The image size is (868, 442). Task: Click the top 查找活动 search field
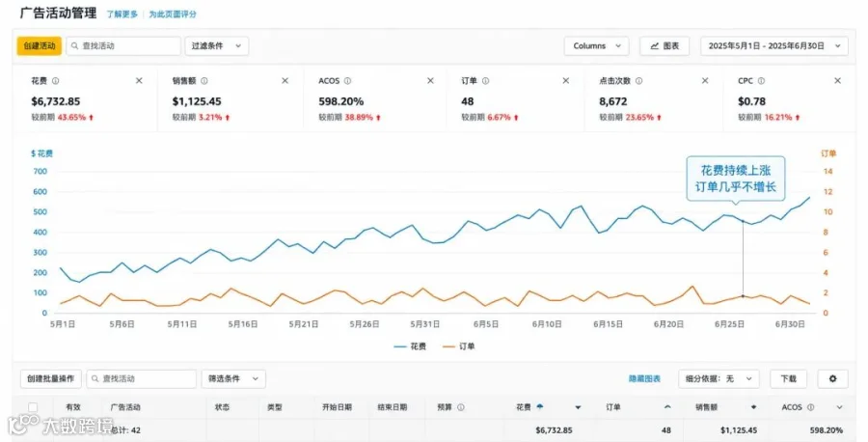click(123, 46)
